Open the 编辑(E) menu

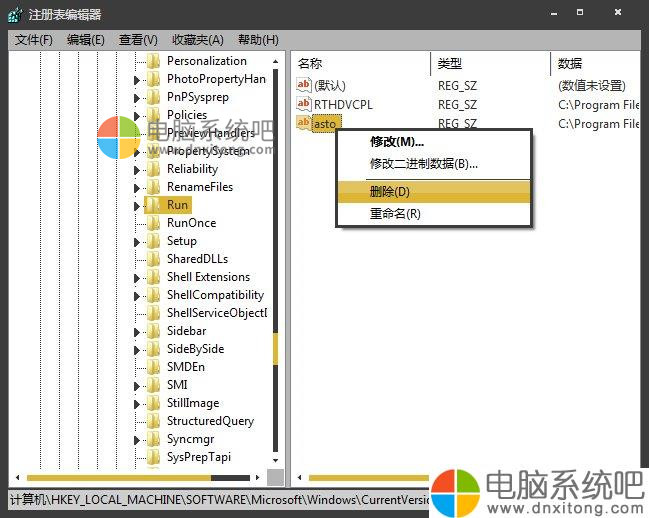point(86,40)
